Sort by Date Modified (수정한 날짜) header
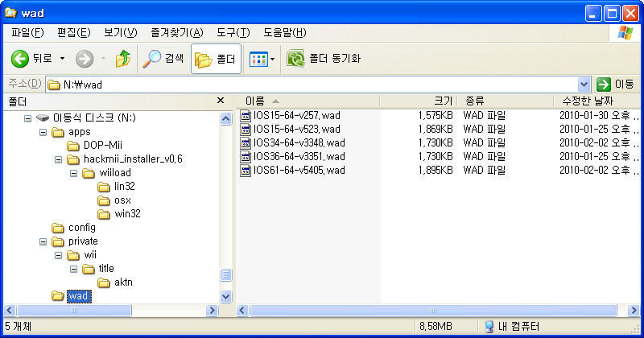This screenshot has width=644, height=338. (597, 101)
